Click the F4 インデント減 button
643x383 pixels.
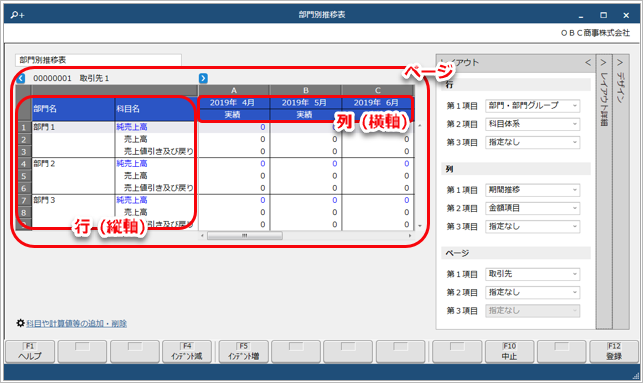[187, 351]
